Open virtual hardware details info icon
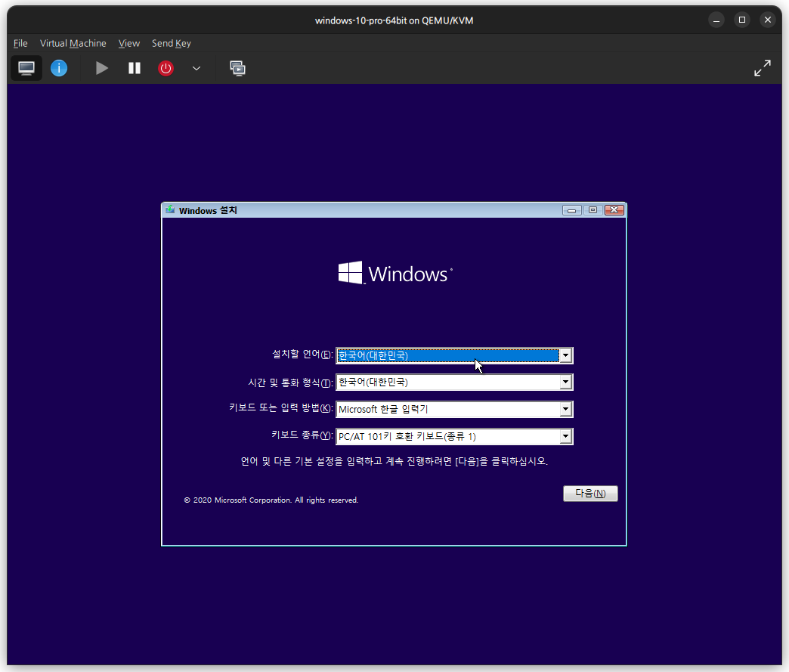The width and height of the screenshot is (789, 672). [x=59, y=68]
